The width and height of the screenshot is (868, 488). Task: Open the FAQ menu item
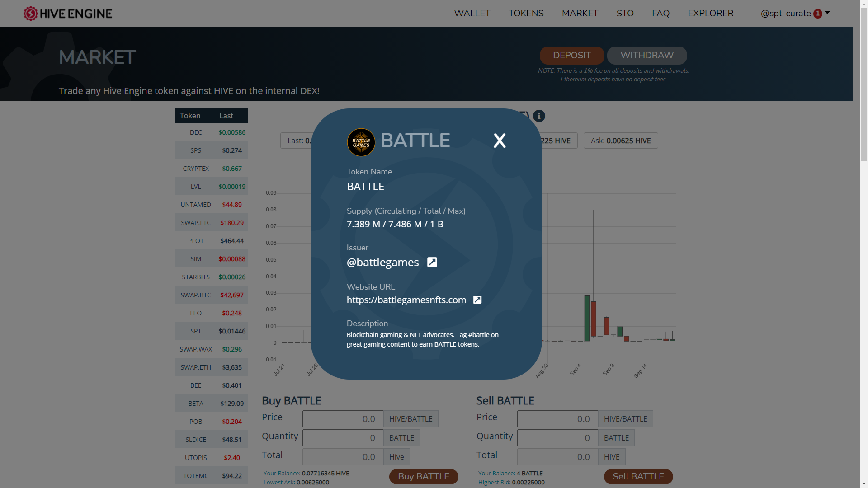660,13
